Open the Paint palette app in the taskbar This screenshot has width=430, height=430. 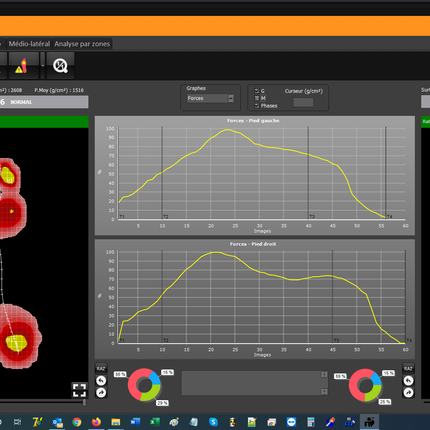point(174,422)
